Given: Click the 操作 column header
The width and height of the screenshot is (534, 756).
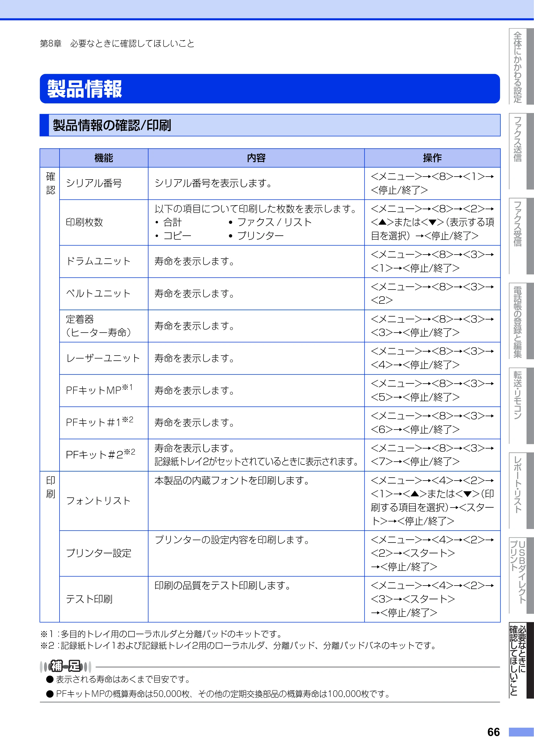Looking at the screenshot, I should 432,158.
